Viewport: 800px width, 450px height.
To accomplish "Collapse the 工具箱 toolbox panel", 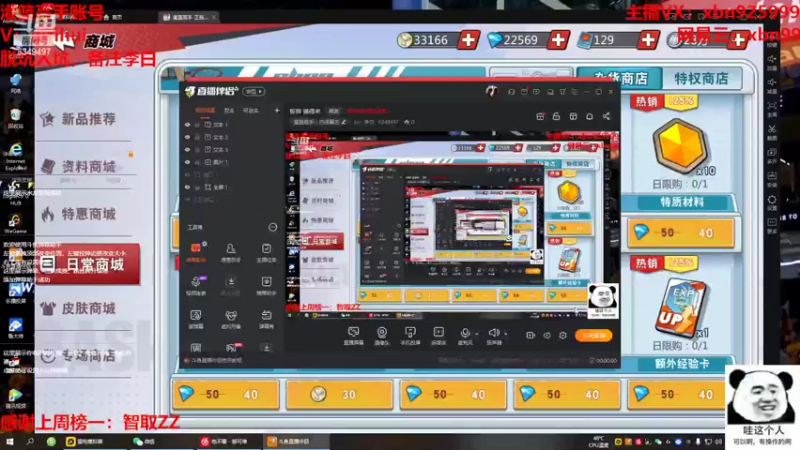I will [273, 227].
